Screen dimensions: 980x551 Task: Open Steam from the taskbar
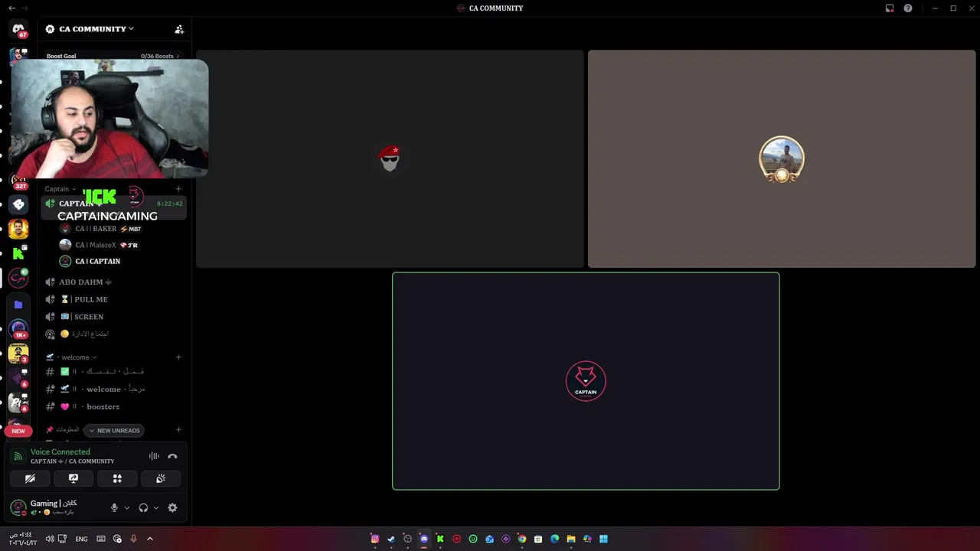tap(391, 539)
